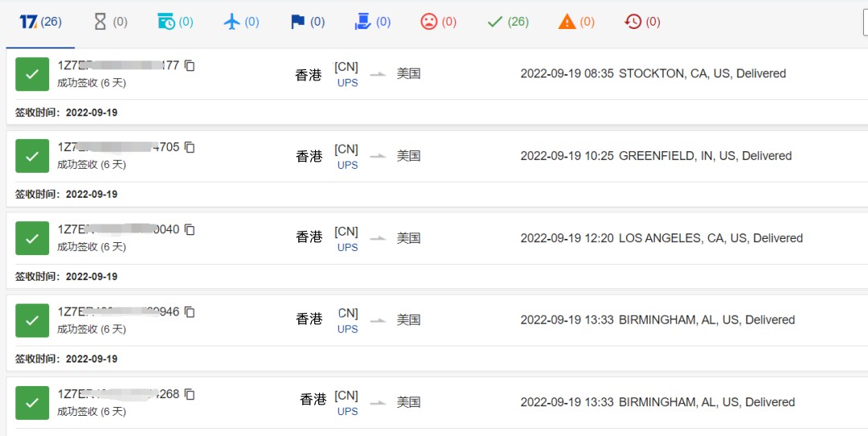Show undelivered packages via red sad face
Image resolution: width=868 pixels, height=436 pixels.
[x=438, y=22]
